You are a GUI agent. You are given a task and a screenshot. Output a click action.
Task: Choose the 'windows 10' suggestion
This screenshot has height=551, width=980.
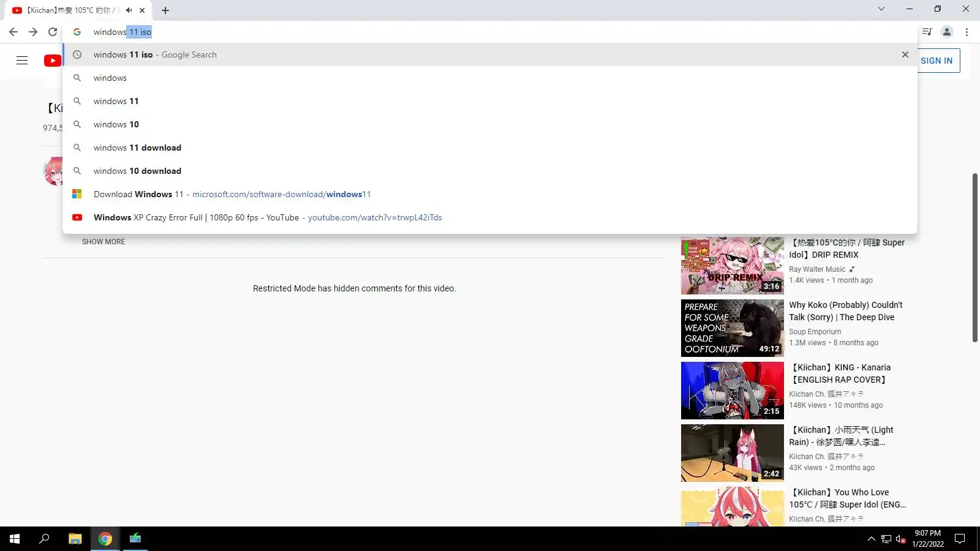490,124
